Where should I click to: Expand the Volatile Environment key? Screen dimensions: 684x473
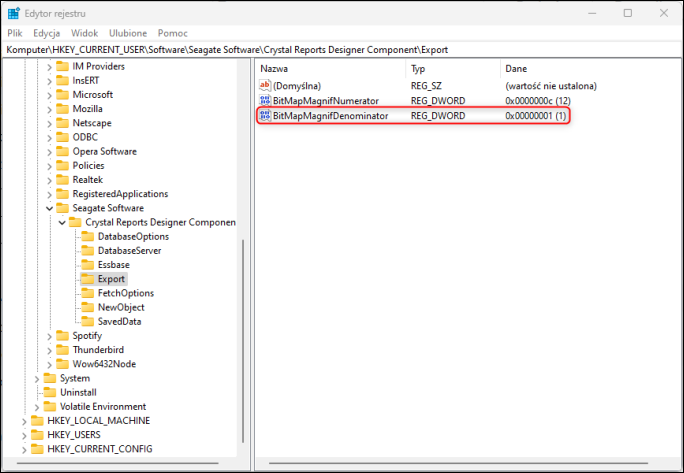37,408
